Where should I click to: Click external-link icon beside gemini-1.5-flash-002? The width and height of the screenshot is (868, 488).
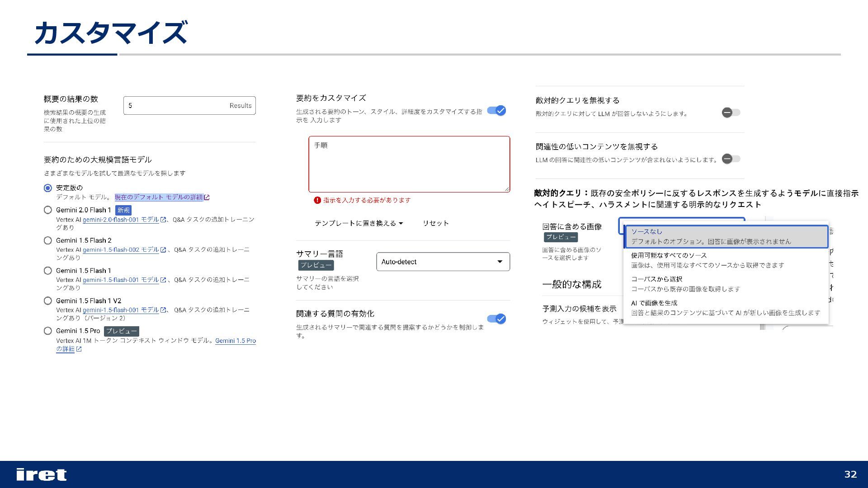163,250
